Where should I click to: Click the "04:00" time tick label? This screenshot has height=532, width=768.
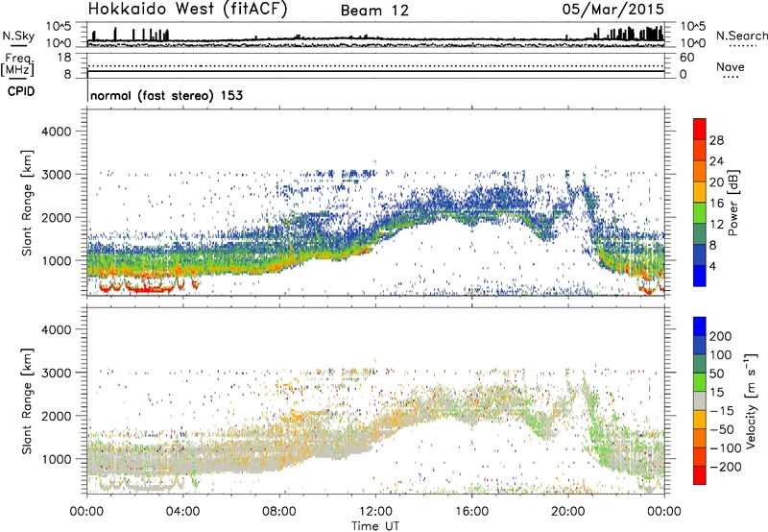[182, 512]
